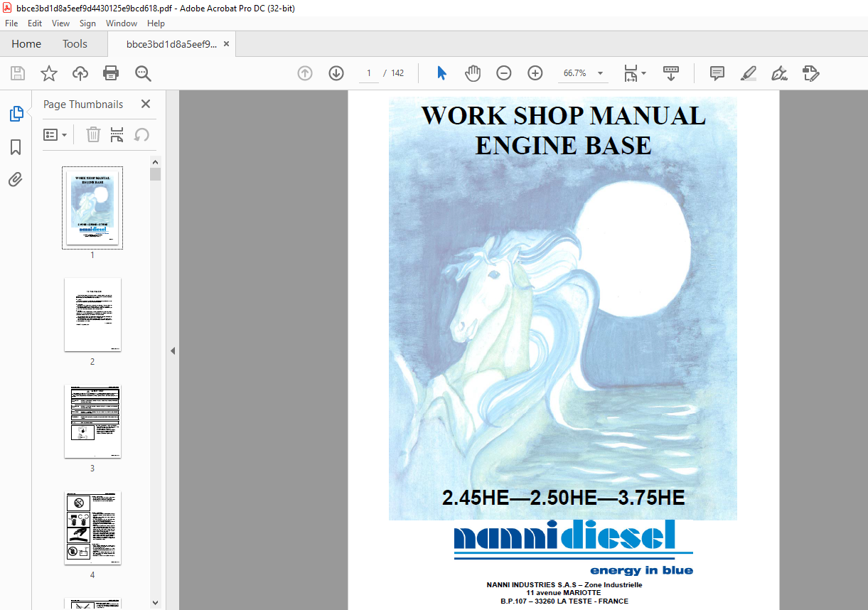Bookmark document with star icon
The width and height of the screenshot is (868, 610).
pos(48,73)
